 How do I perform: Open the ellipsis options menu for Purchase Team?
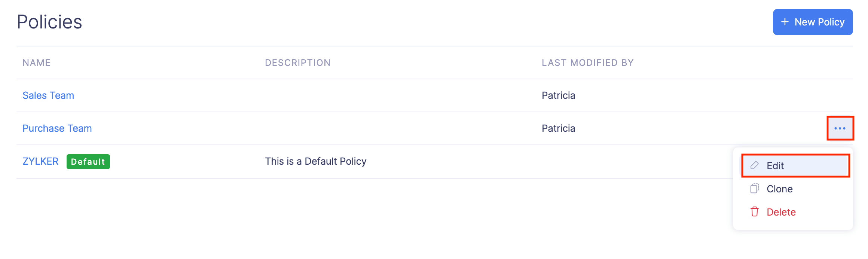[x=840, y=128]
